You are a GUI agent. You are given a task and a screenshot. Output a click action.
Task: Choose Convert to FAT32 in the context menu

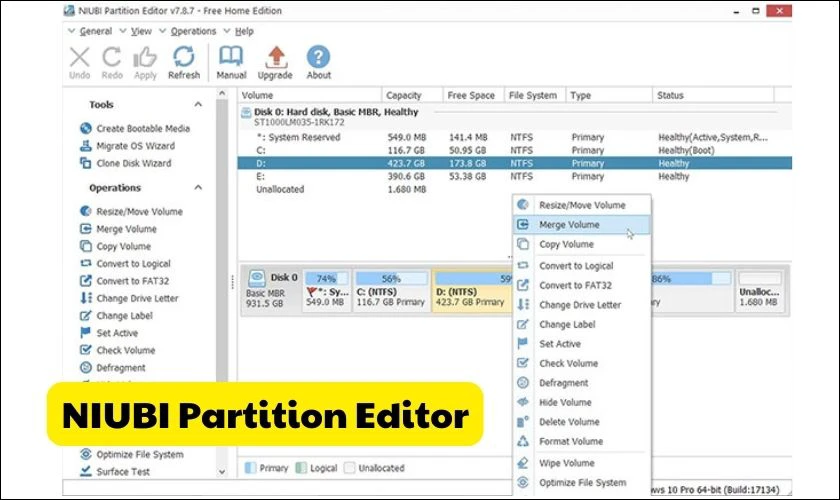coord(582,285)
